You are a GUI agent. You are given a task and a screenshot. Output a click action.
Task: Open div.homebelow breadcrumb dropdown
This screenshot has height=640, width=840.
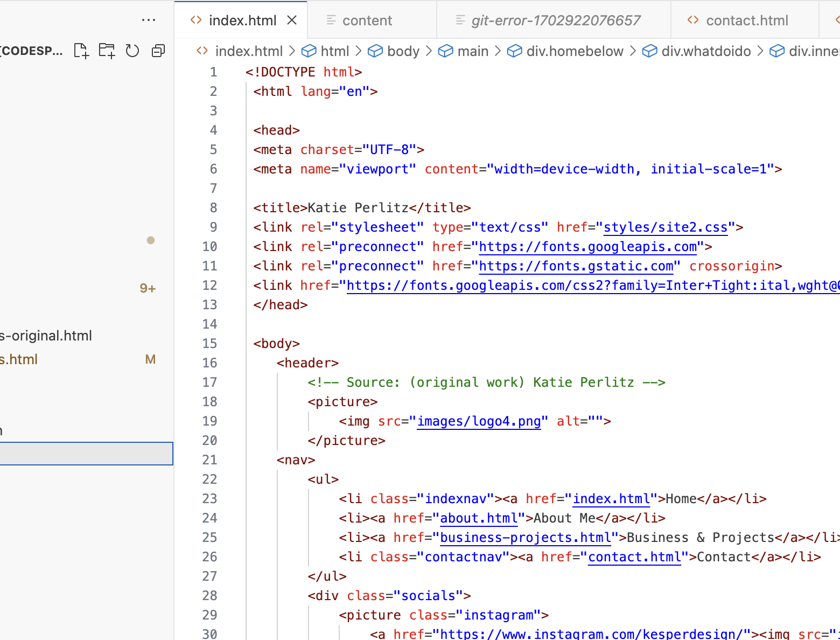[575, 51]
